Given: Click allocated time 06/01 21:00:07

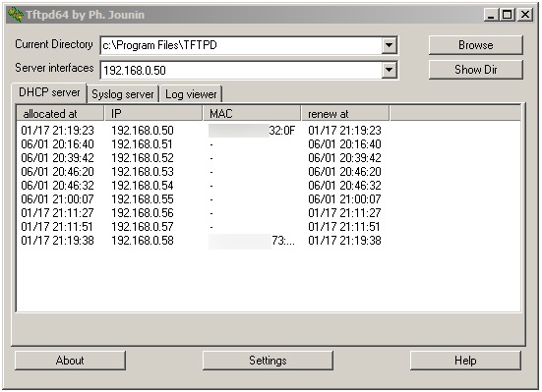Looking at the screenshot, I should point(57,199).
